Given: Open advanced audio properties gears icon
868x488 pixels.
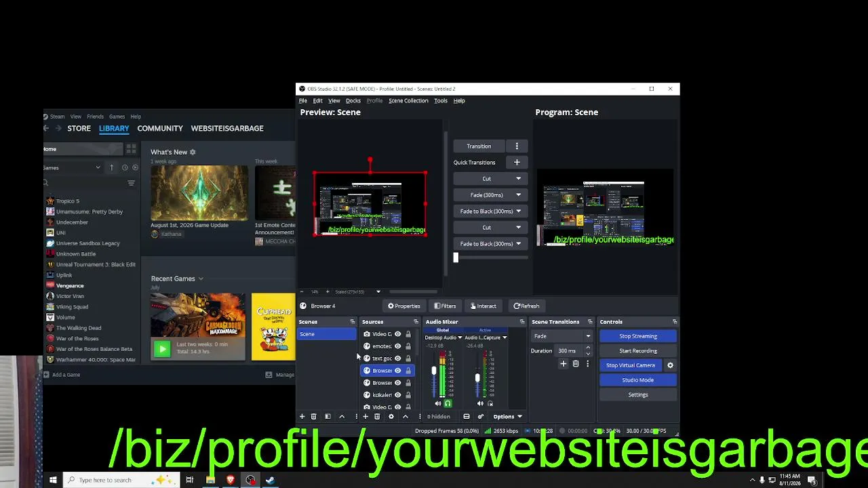Looking at the screenshot, I should [481, 417].
